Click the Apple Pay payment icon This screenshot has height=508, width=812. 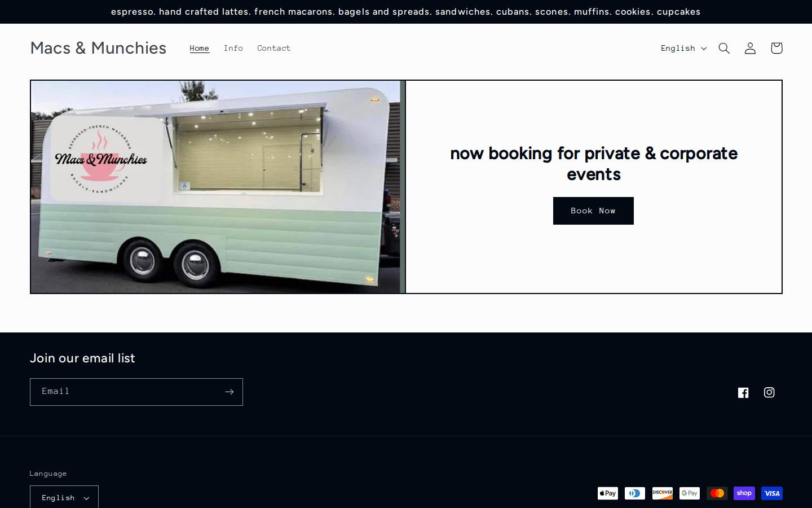pyautogui.click(x=608, y=493)
